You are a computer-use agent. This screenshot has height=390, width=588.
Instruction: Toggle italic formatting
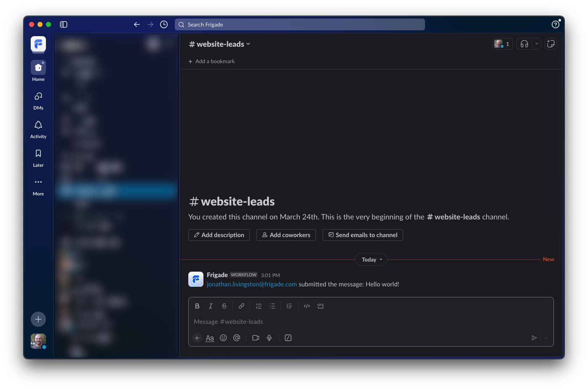(211, 306)
